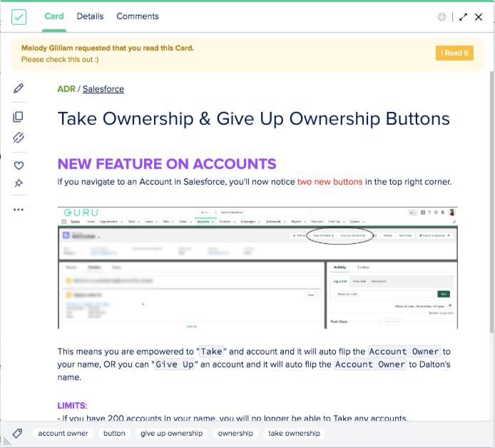Switch to the Card tab
This screenshot has width=495, height=448.
click(54, 16)
